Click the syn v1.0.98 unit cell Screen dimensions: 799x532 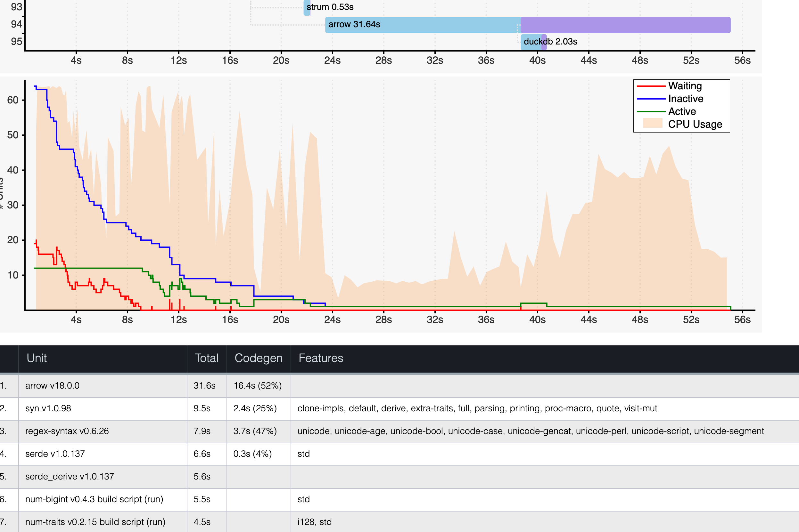click(x=48, y=408)
